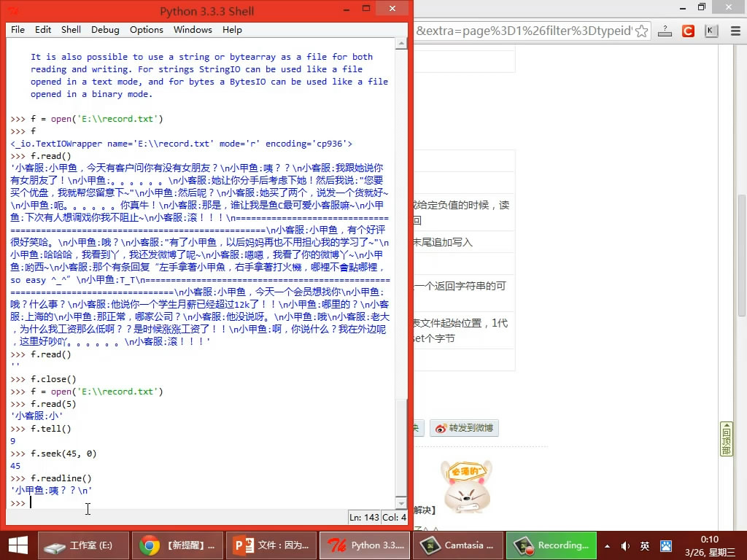This screenshot has height=560, width=747.
Task: Click the orange C extension icon
Action: (687, 31)
